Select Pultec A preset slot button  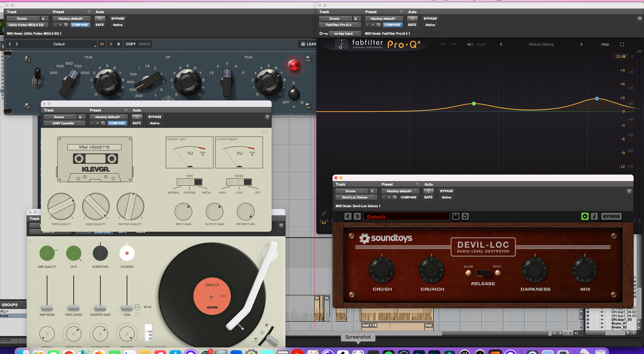click(111, 44)
